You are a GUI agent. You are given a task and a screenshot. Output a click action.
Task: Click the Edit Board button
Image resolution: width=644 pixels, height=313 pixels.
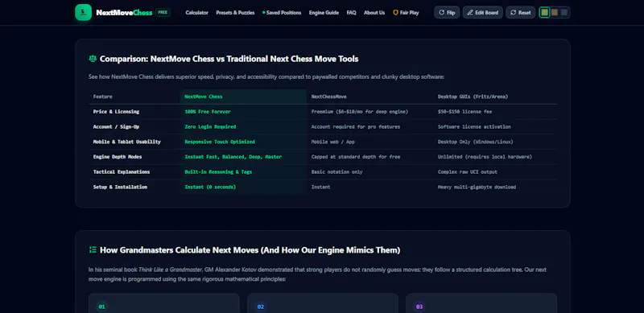[482, 12]
